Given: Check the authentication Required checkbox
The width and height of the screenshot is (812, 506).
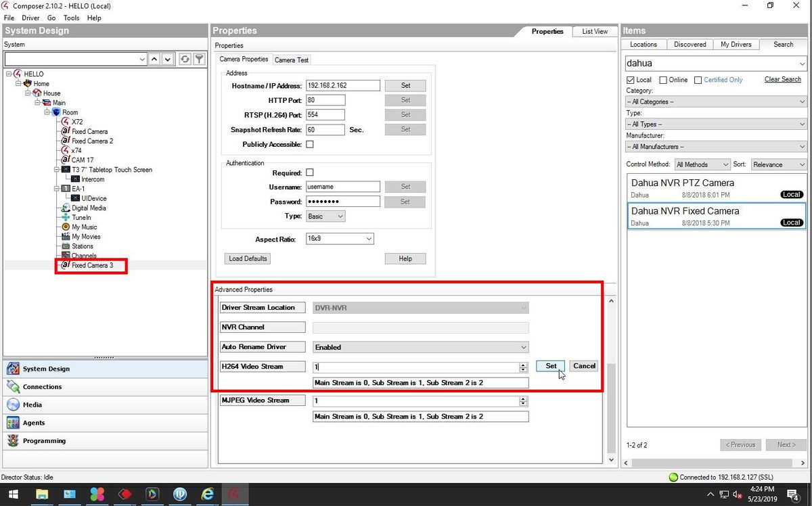Looking at the screenshot, I should click(310, 172).
